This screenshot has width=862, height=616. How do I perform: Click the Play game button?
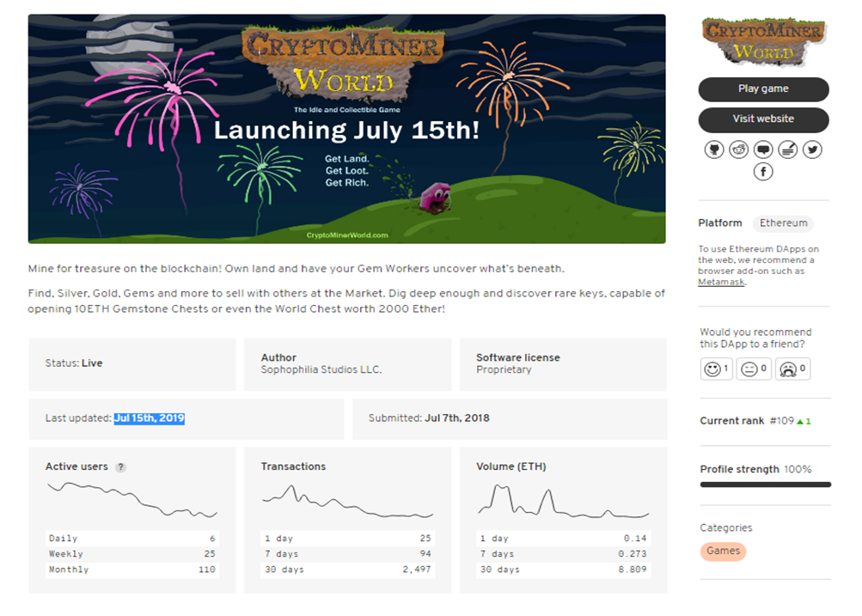pyautogui.click(x=763, y=89)
